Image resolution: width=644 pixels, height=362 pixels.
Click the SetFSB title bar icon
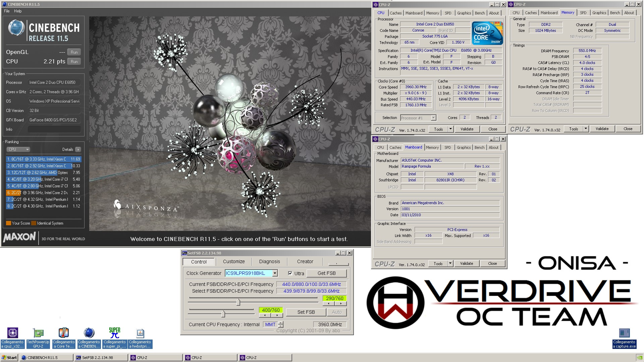click(184, 253)
